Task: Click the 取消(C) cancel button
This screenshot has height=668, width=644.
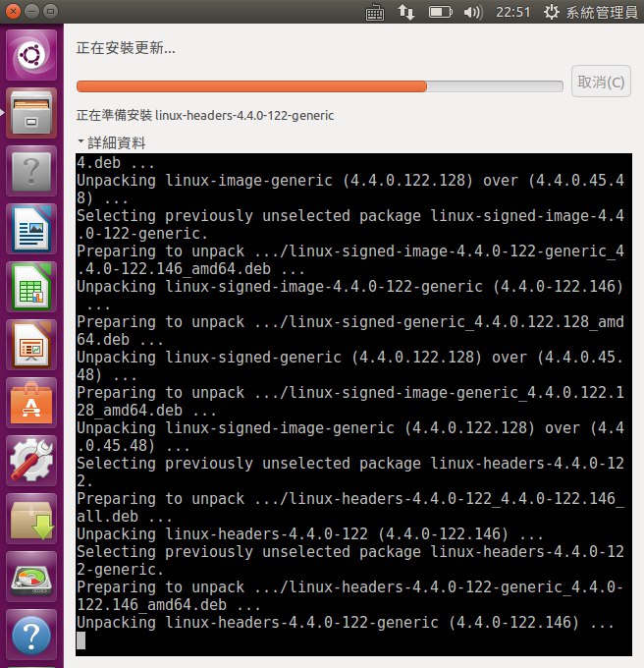Action: coord(601,82)
